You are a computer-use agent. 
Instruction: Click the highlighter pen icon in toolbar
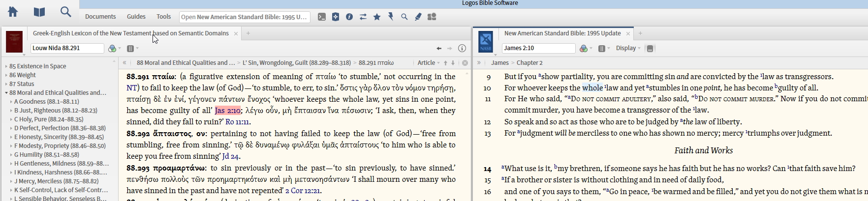418,17
